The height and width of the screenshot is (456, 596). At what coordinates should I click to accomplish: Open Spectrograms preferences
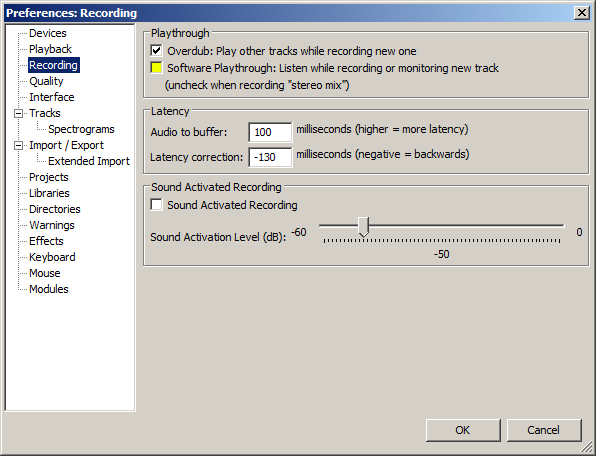(81, 129)
